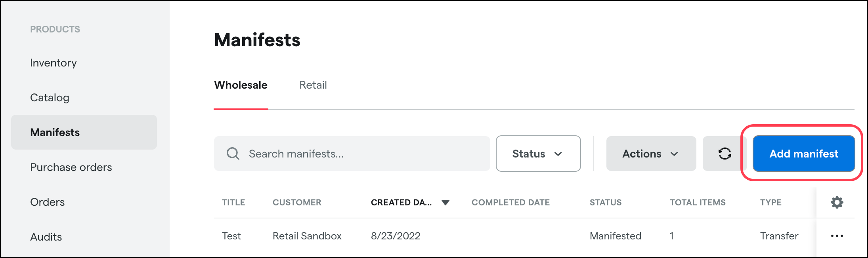The width and height of the screenshot is (868, 258).
Task: Open the Test manifest row
Action: [x=231, y=235]
